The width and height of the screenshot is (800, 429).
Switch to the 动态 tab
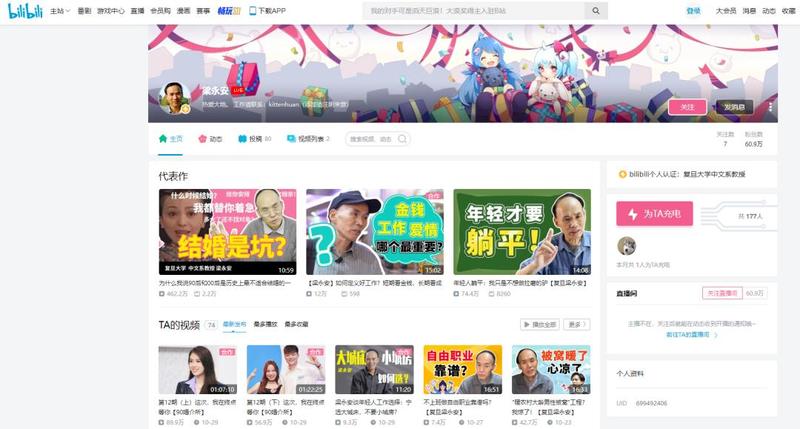pos(210,139)
